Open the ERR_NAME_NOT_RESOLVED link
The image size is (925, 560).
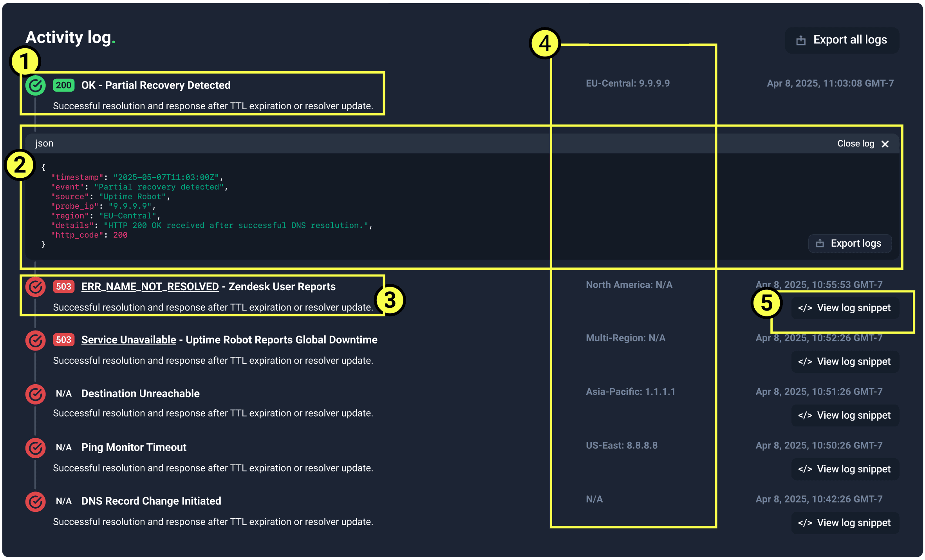150,287
